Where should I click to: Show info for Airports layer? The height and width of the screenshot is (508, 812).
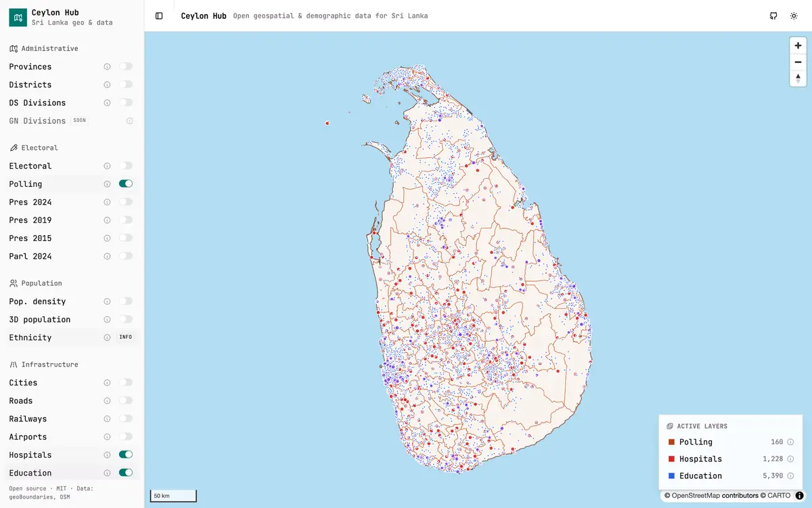coord(107,437)
